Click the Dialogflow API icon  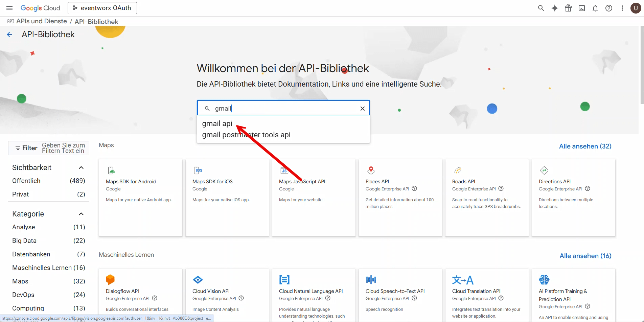coord(110,280)
